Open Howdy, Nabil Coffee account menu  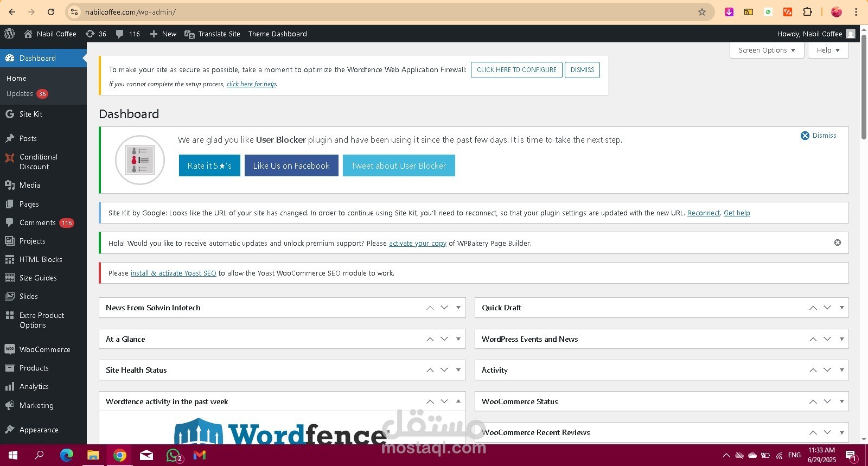816,34
